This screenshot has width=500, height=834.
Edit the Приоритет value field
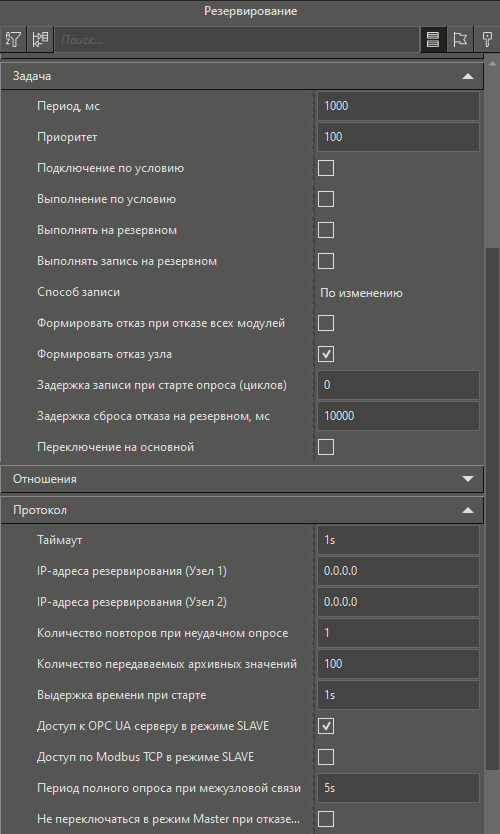point(398,137)
